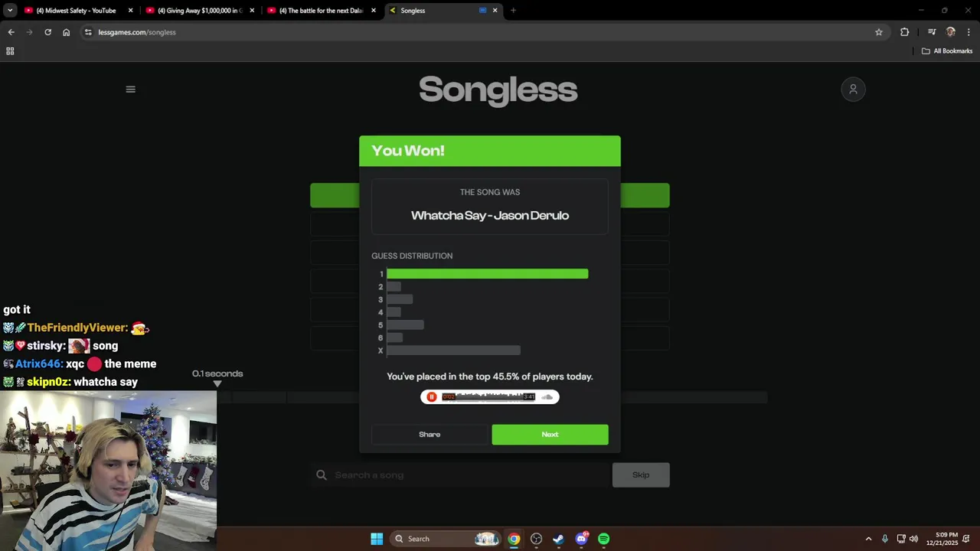980x551 pixels.
Task: Click the Share button
Action: pyautogui.click(x=430, y=435)
